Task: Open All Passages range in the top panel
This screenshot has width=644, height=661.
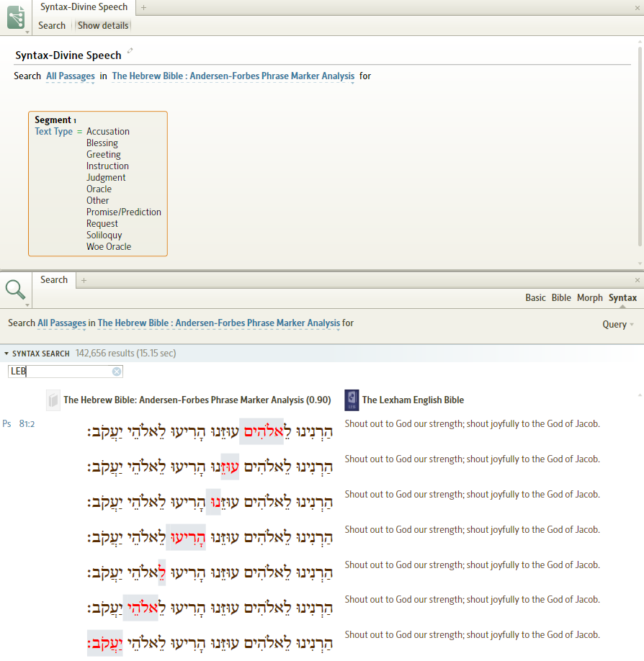Action: click(x=71, y=76)
